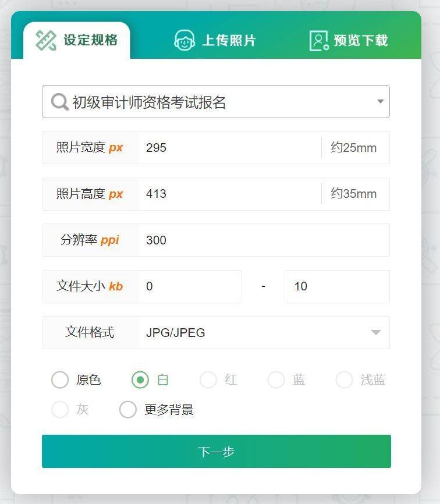Switch to the 上传照片 tab
440x504 pixels.
pyautogui.click(x=215, y=41)
